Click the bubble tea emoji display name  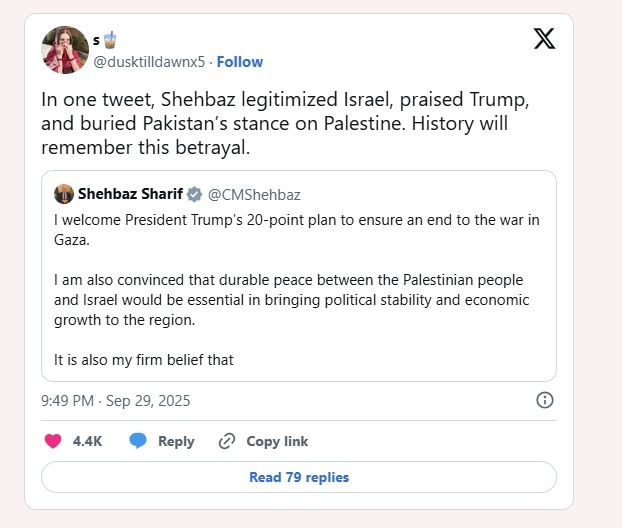[x=104, y=41]
